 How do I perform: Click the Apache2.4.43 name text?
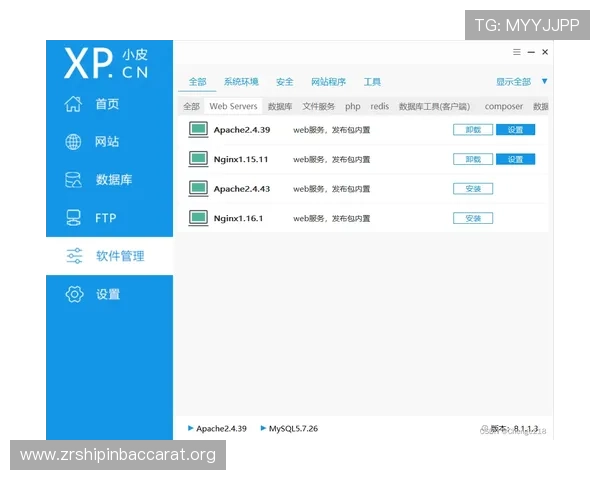click(x=242, y=189)
